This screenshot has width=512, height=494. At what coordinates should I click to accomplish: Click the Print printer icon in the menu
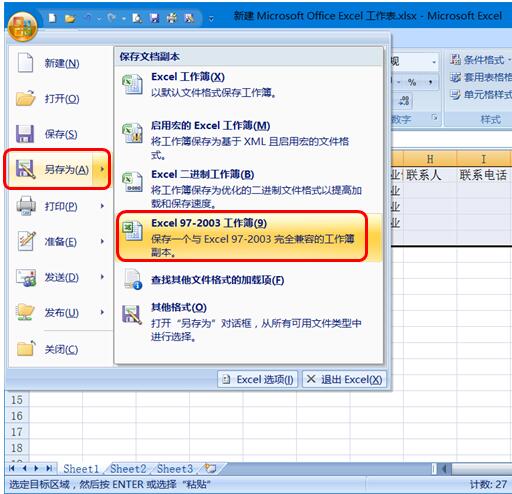click(x=26, y=206)
